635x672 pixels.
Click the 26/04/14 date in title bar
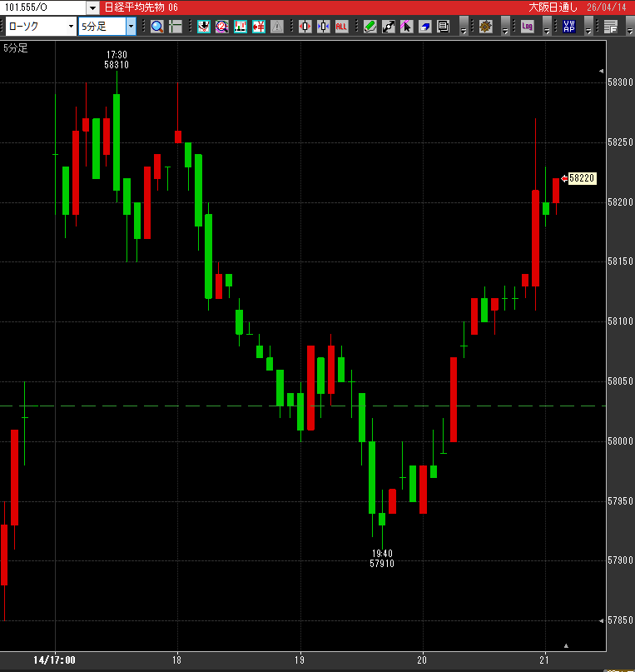pyautogui.click(x=607, y=7)
